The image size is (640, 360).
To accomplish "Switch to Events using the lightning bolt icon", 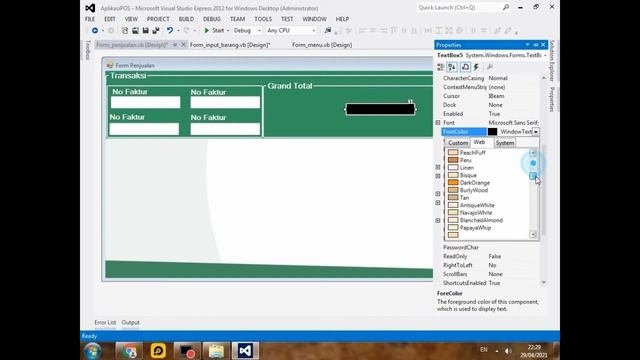I will click(476, 67).
